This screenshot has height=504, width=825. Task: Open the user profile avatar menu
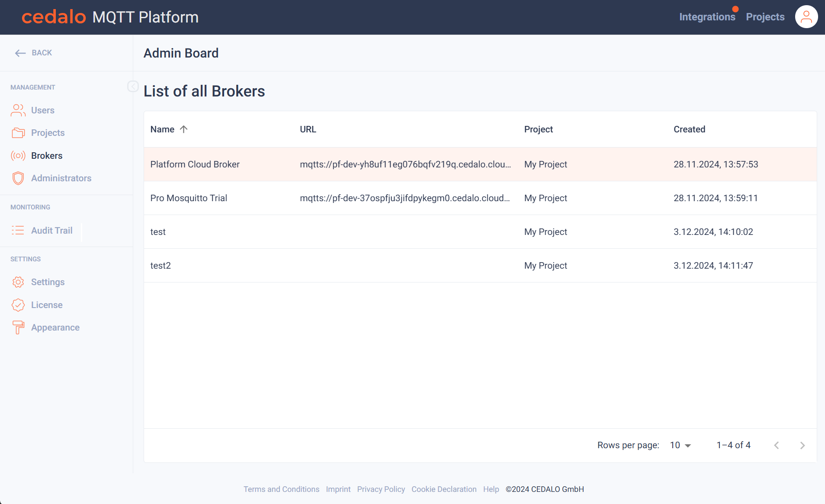pyautogui.click(x=806, y=17)
